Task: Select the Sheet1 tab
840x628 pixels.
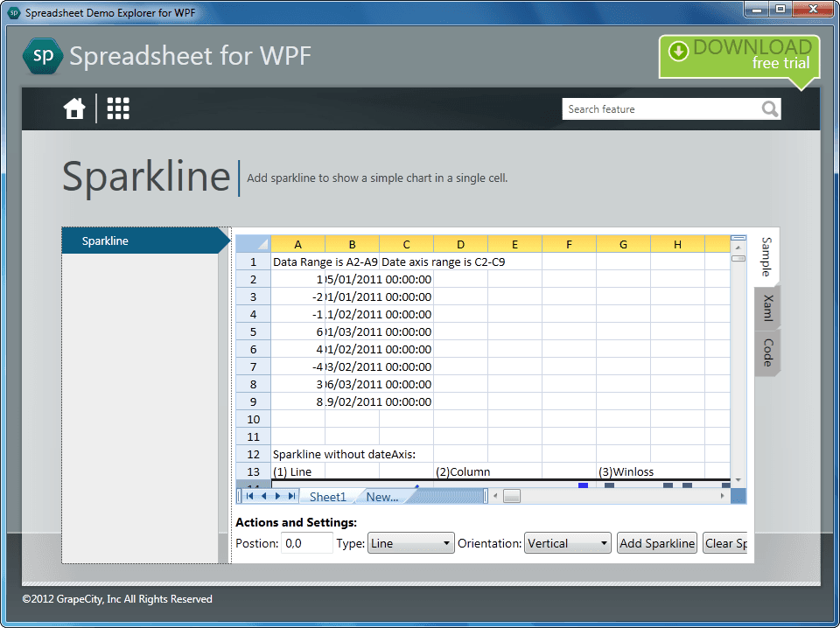Action: (x=328, y=497)
